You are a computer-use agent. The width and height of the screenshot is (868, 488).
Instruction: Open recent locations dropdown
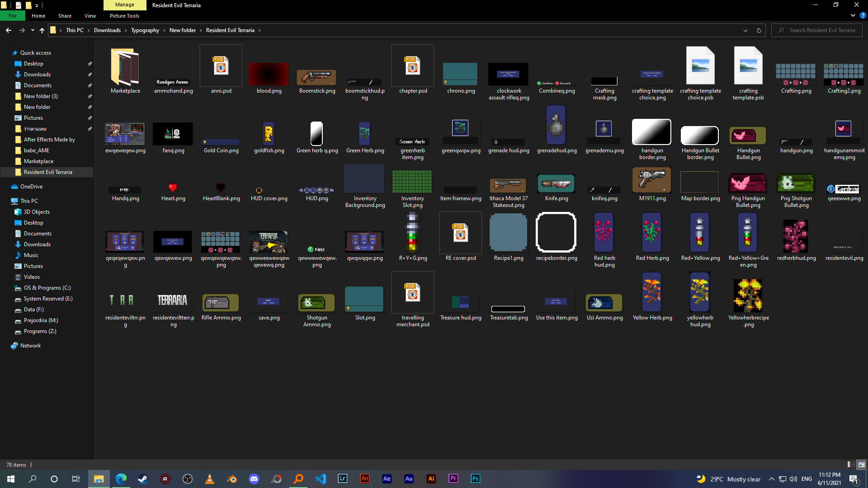[33, 30]
